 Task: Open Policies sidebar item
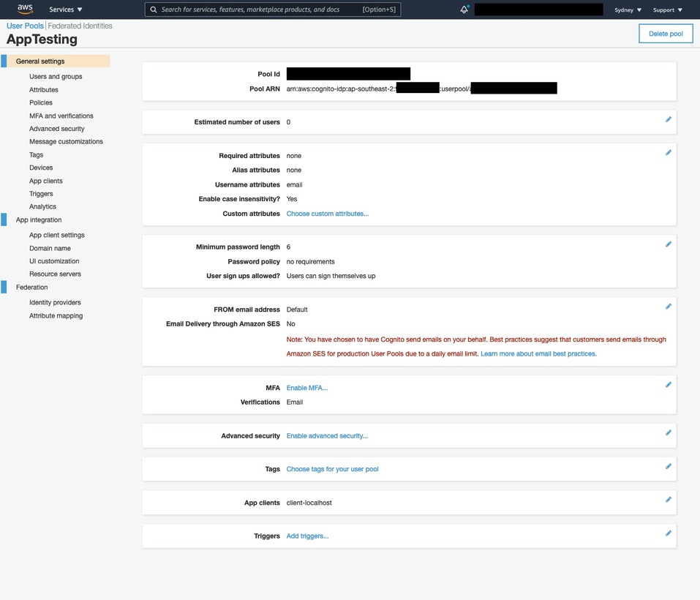coord(41,102)
